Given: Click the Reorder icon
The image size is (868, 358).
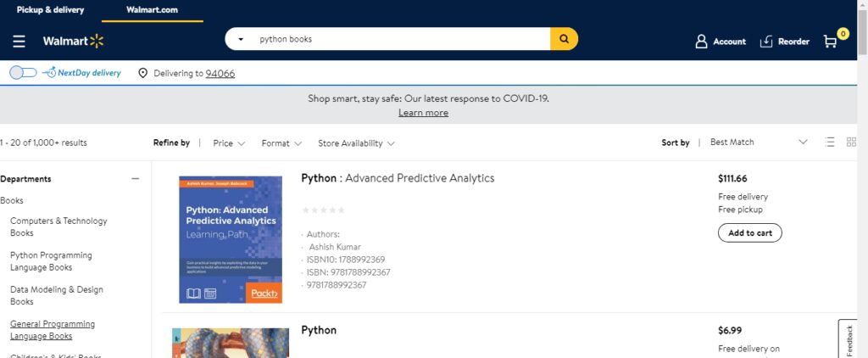Looking at the screenshot, I should pos(766,41).
